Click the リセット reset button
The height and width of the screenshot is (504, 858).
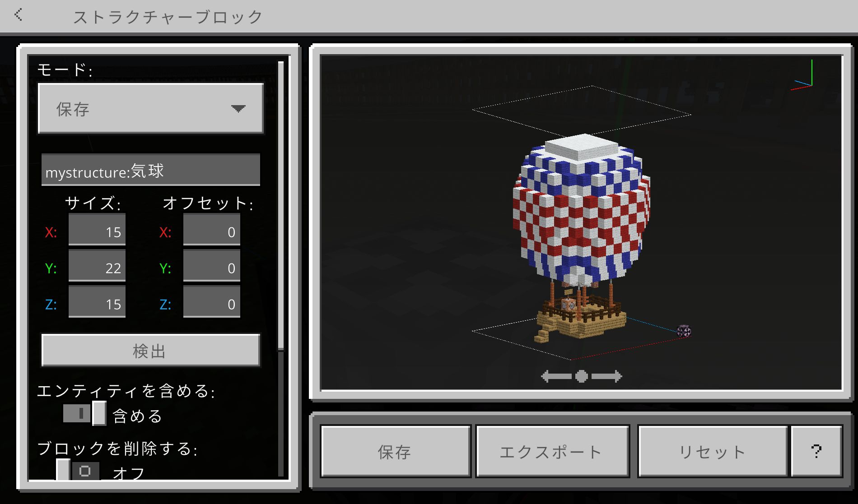(x=713, y=451)
